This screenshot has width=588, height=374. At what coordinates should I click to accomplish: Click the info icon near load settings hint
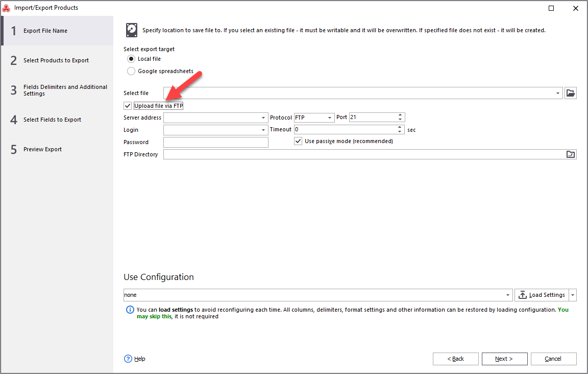tap(130, 310)
